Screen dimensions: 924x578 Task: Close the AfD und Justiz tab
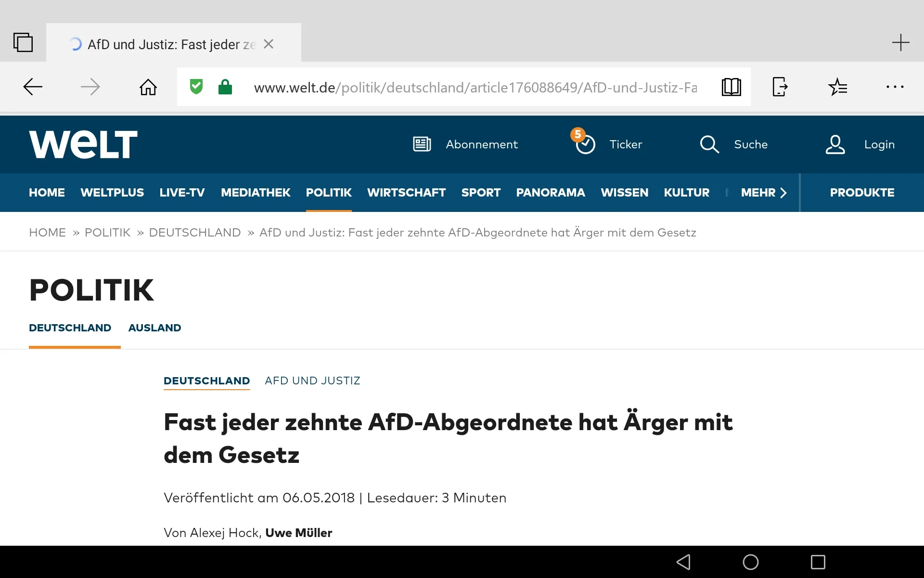click(x=269, y=44)
